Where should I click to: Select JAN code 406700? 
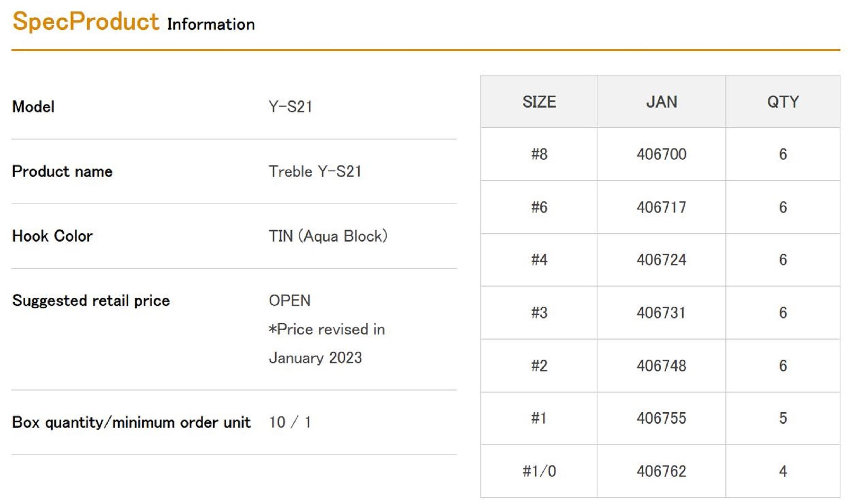(x=661, y=154)
